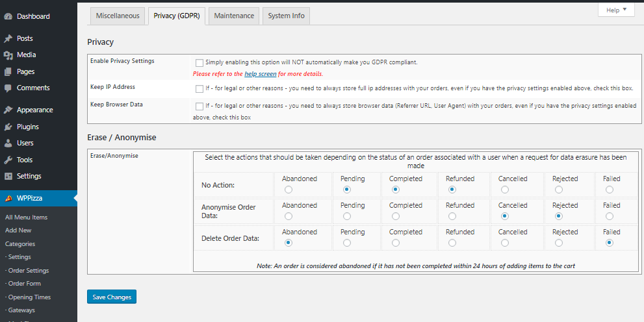Open Media via its sidebar icon
This screenshot has height=322, width=644.
point(8,55)
